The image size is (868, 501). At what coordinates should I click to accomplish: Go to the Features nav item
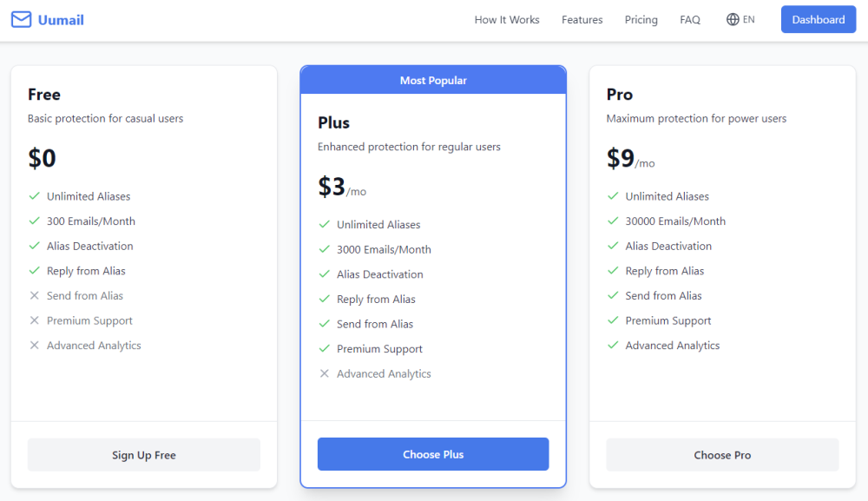(x=582, y=20)
